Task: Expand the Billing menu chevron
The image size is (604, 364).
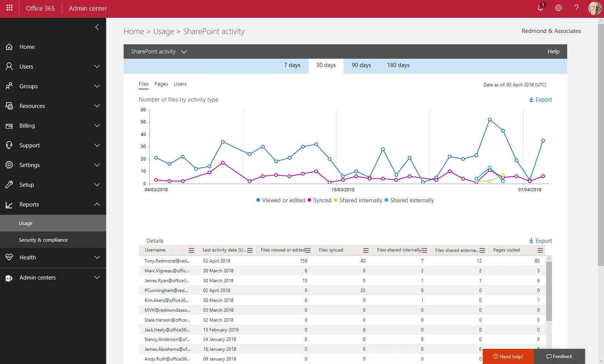Action: (x=97, y=125)
